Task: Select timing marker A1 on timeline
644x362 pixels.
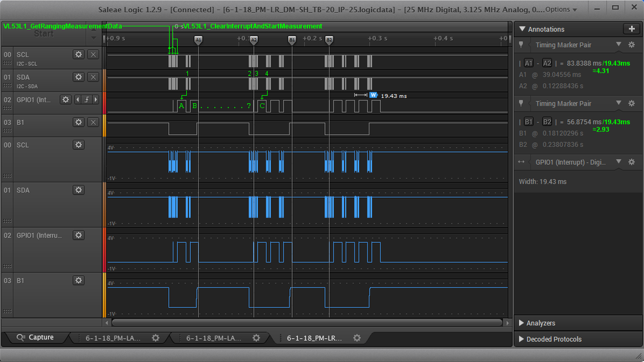Action: tap(199, 40)
